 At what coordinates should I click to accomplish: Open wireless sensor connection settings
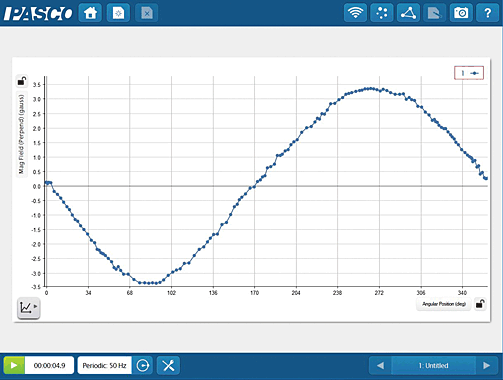[x=355, y=13]
